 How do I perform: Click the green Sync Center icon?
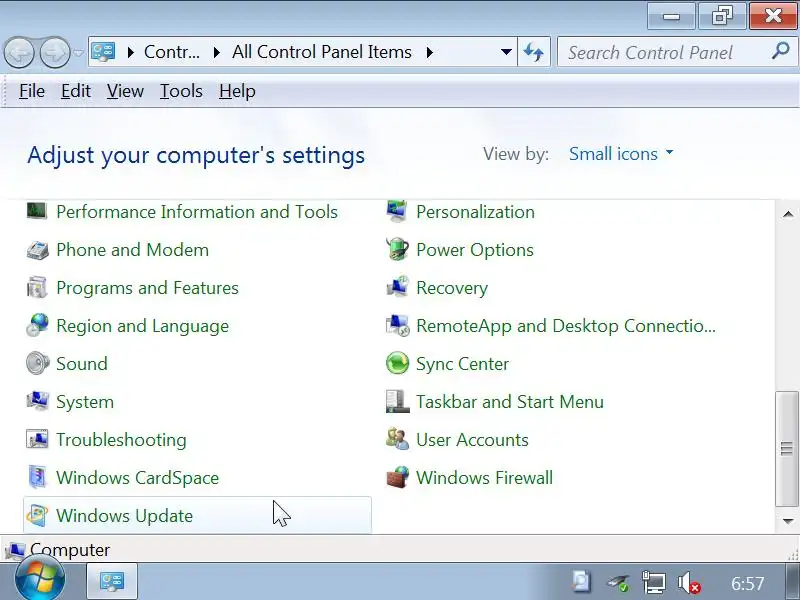tap(397, 363)
